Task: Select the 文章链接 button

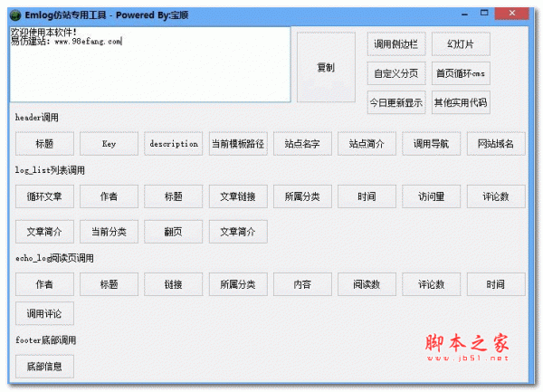Action: point(238,196)
